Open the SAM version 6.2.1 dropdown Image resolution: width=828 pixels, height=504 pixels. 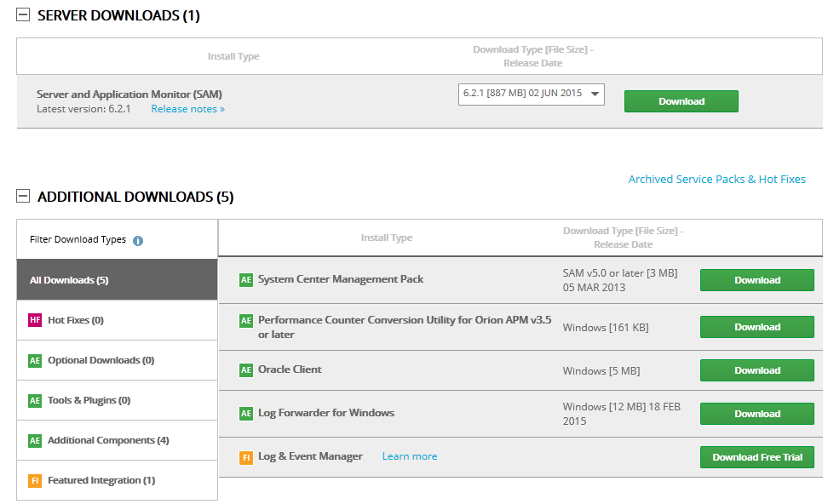[532, 94]
